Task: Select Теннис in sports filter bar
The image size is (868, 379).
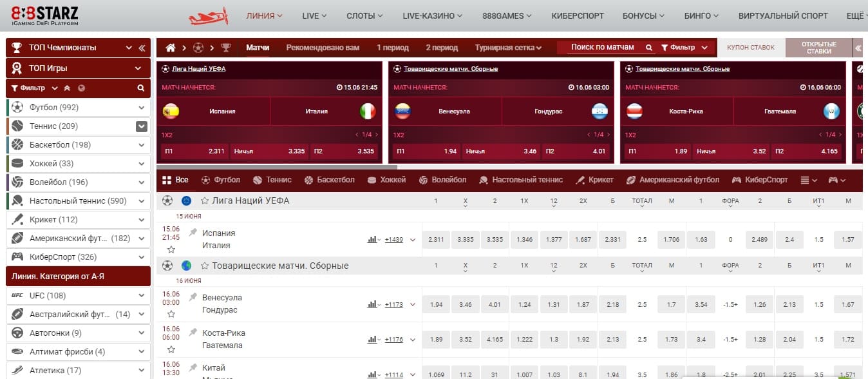Action: tap(272, 180)
